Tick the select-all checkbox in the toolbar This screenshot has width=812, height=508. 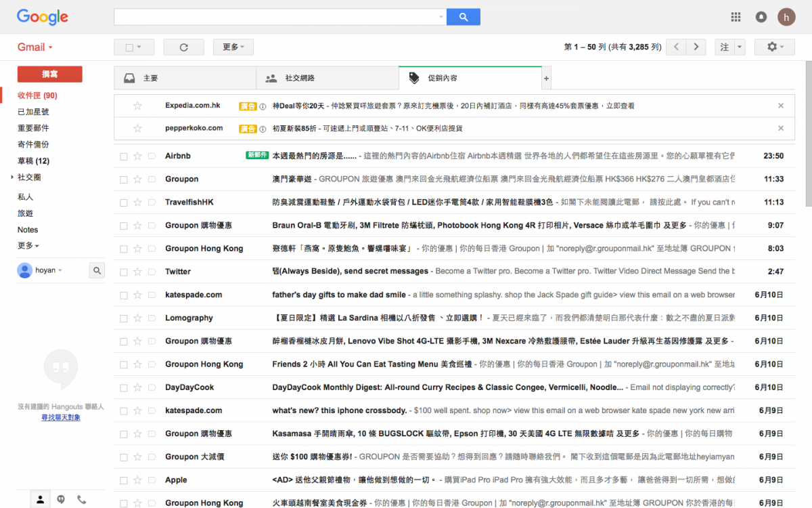click(129, 47)
